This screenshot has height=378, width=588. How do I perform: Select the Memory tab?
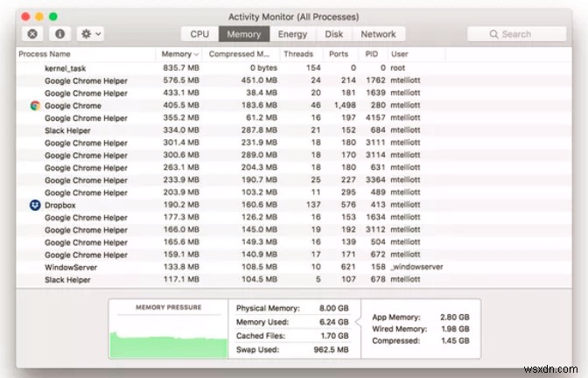click(x=244, y=34)
